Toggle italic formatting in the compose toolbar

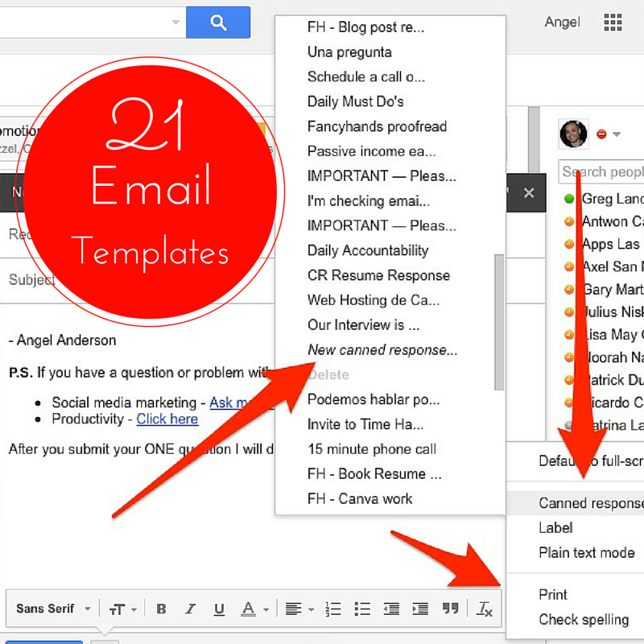(x=190, y=609)
